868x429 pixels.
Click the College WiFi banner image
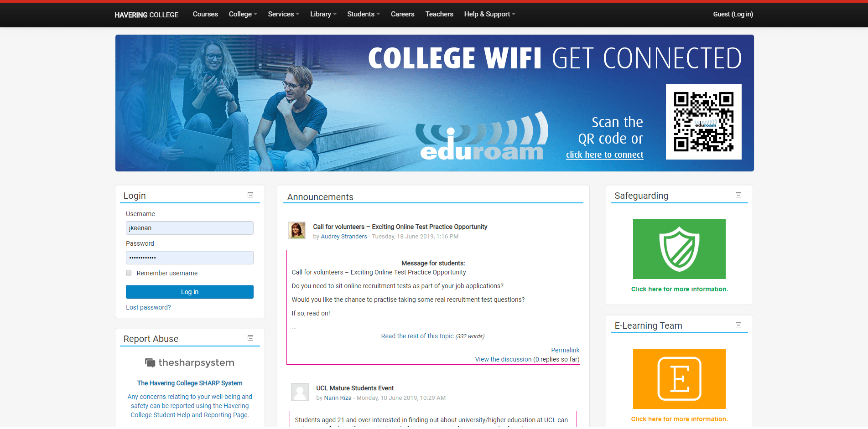(x=434, y=103)
